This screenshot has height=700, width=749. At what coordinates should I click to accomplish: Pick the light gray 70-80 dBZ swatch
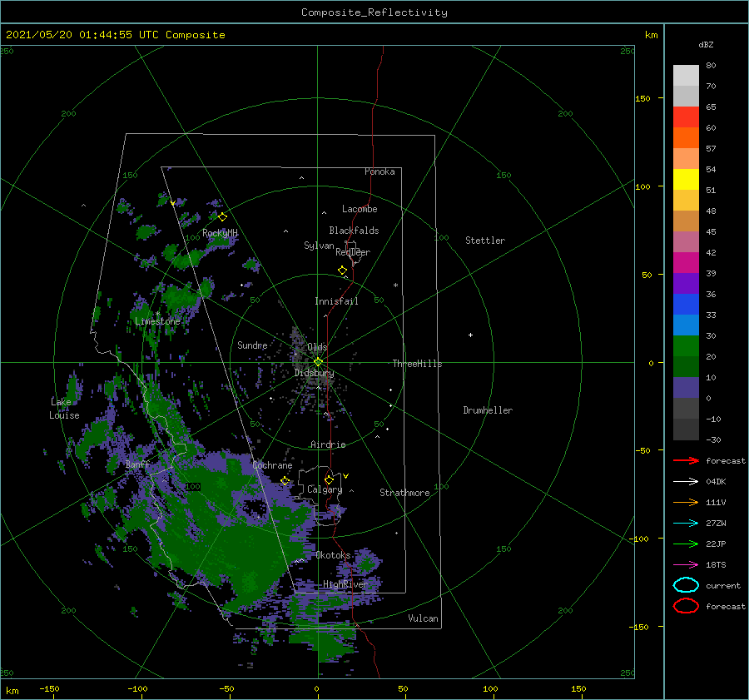tap(686, 76)
